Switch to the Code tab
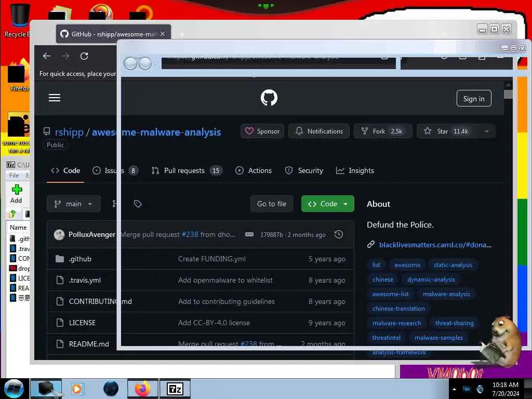The width and height of the screenshot is (532, 399). 65,170
